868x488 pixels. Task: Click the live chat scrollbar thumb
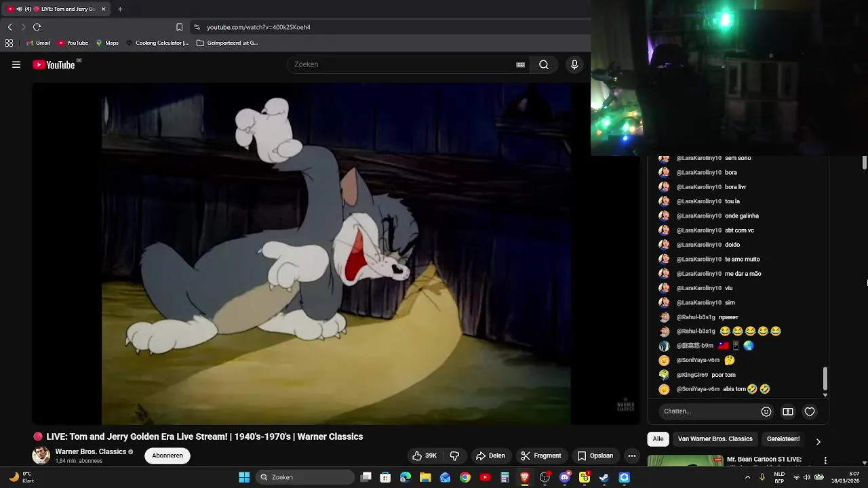pos(825,379)
